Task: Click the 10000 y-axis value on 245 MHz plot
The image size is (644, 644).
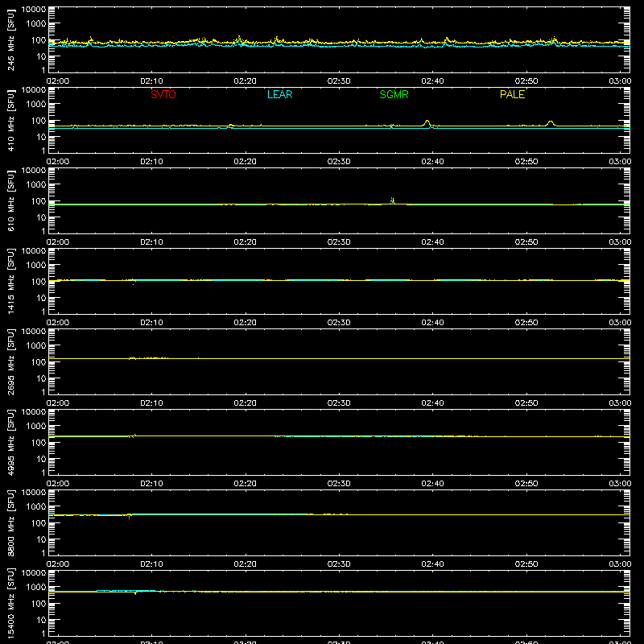Action: pyautogui.click(x=34, y=10)
